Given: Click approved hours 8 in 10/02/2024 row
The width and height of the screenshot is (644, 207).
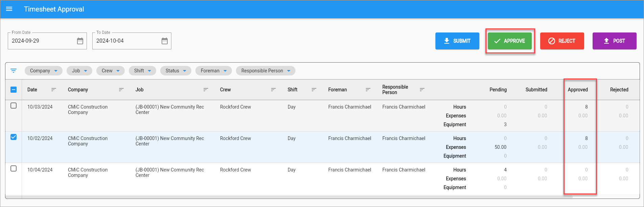Looking at the screenshot, I should coord(586,138).
